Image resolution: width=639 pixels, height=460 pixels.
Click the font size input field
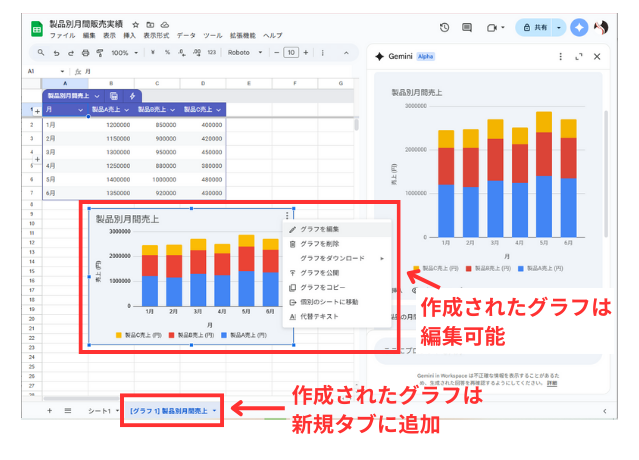click(290, 52)
